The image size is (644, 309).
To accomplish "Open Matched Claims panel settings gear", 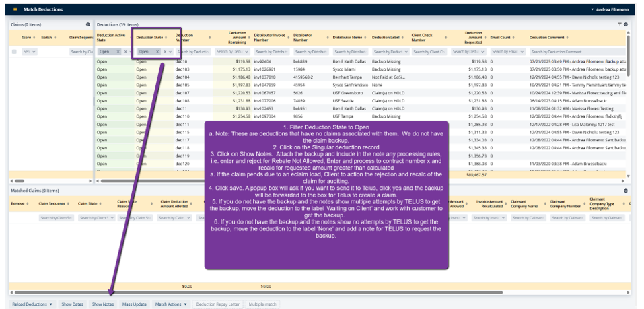I will pos(626,191).
